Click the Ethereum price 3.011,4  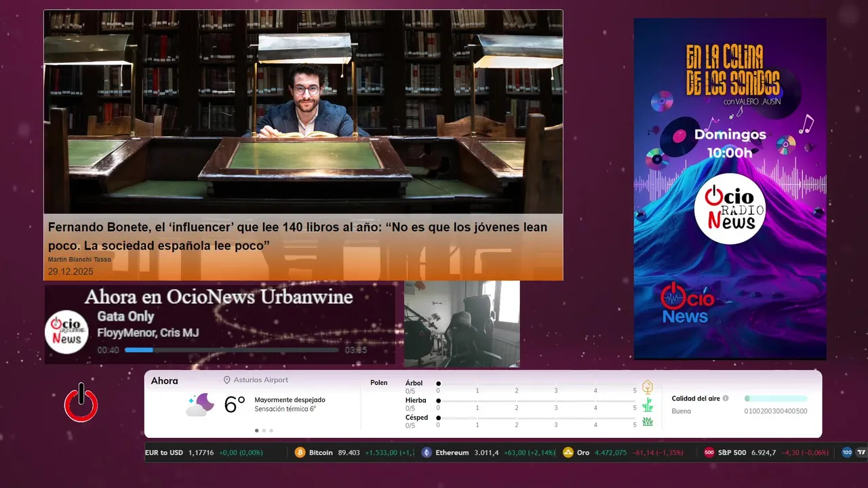coord(486,452)
